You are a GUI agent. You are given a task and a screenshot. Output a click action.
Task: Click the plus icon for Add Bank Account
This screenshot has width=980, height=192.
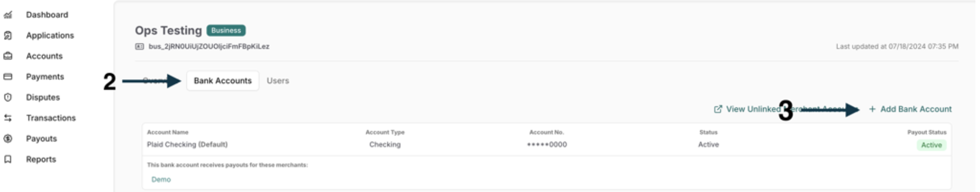click(x=872, y=109)
